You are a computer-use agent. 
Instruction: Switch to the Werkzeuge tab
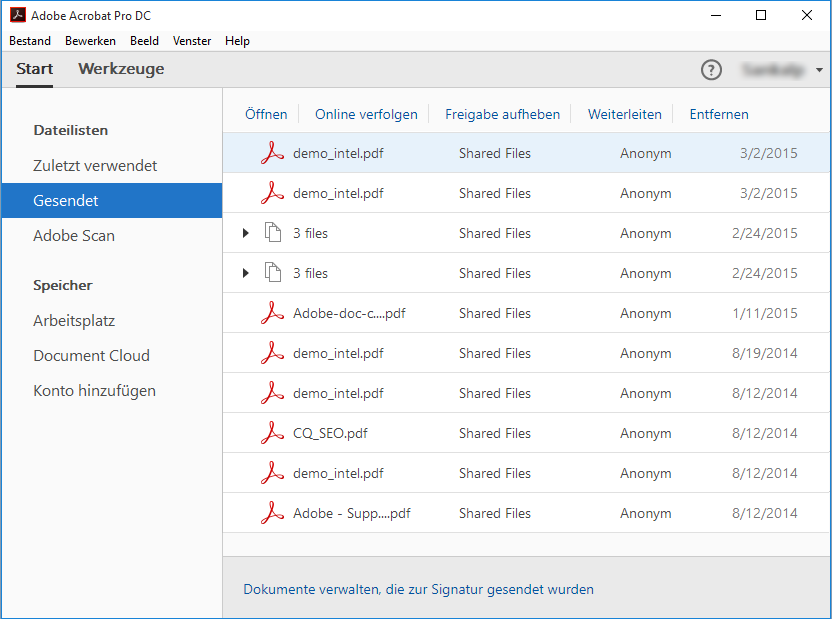[120, 69]
